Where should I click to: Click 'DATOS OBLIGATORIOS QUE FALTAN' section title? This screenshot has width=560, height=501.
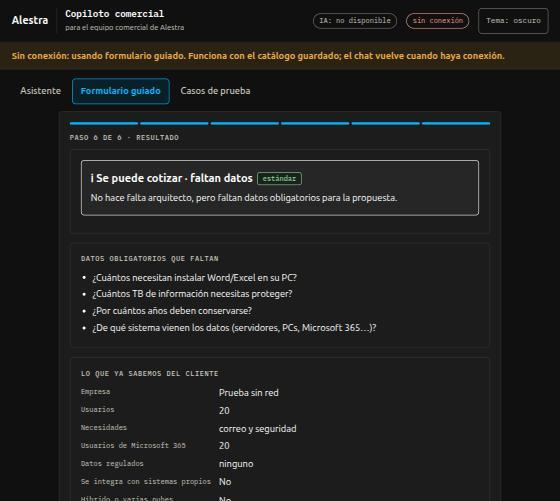150,259
